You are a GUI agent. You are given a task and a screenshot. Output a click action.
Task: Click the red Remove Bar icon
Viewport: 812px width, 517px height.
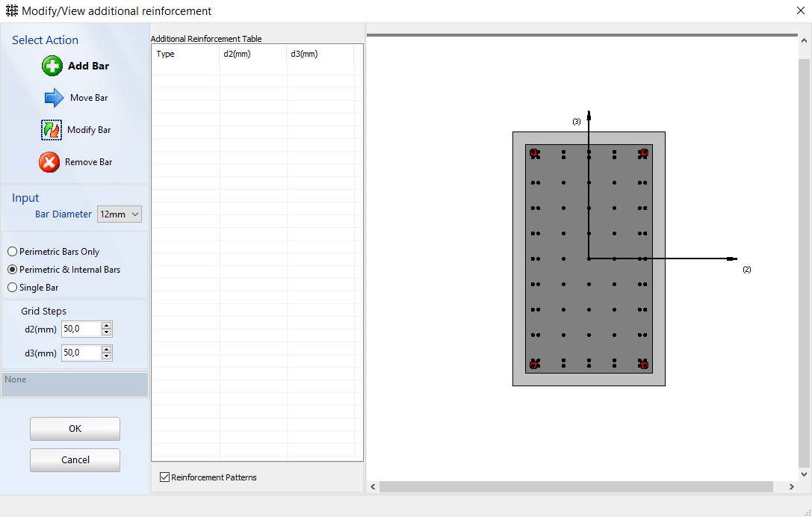click(x=49, y=162)
